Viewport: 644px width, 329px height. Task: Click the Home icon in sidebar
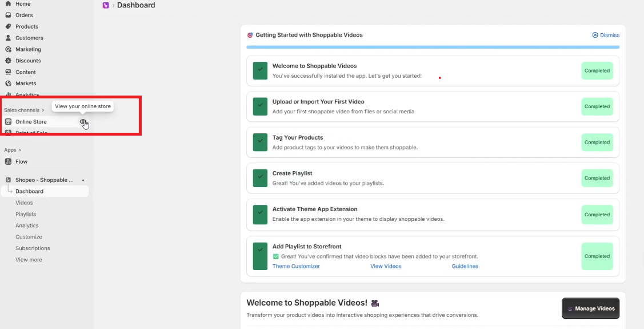click(8, 4)
